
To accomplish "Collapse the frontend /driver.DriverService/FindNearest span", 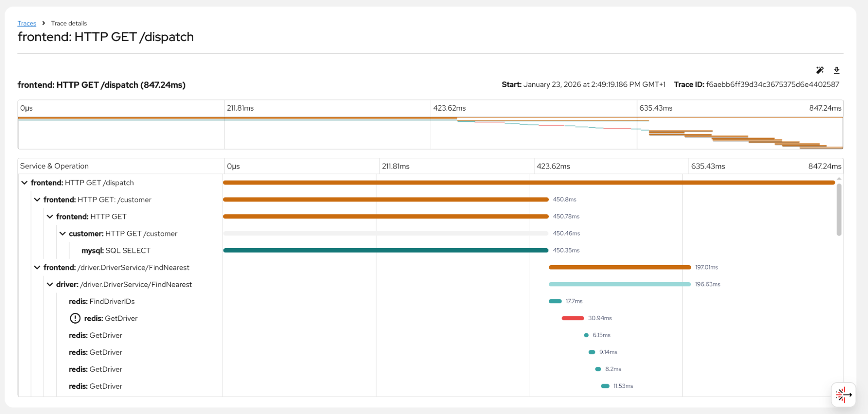I will click(37, 267).
